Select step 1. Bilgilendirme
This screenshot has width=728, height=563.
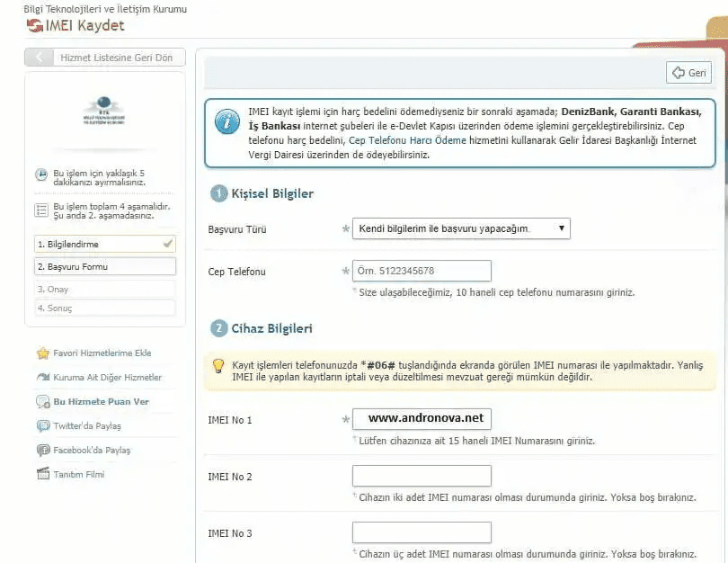tap(105, 244)
